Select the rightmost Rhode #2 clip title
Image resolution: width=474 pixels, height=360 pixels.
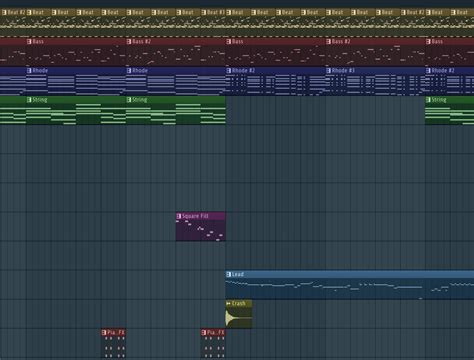443,71
